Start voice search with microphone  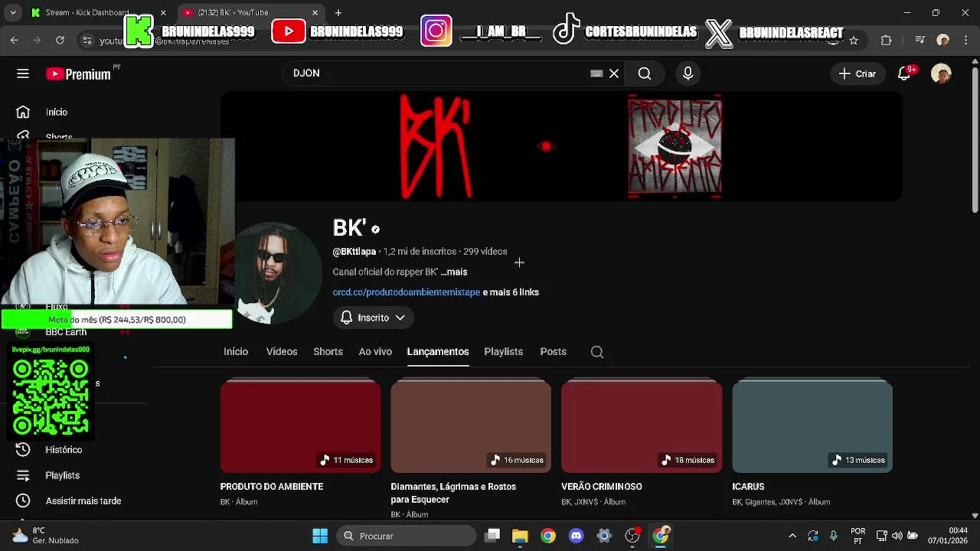pyautogui.click(x=688, y=73)
